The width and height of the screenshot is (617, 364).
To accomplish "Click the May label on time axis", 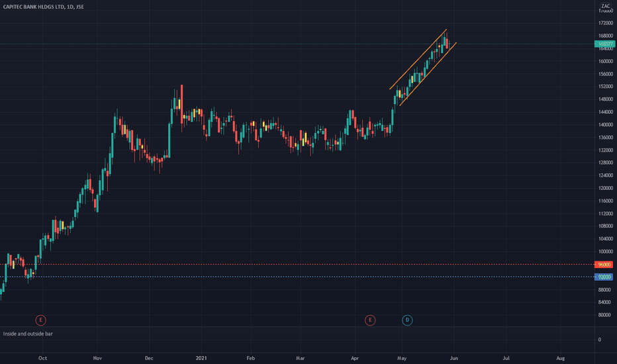I will pos(402,358).
